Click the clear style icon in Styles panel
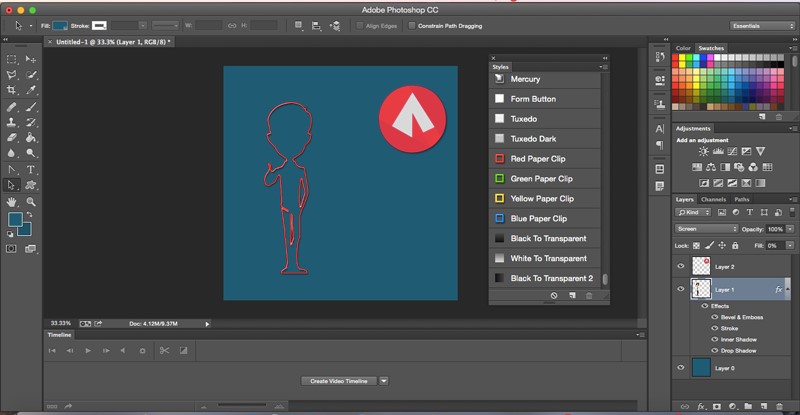 tap(554, 296)
